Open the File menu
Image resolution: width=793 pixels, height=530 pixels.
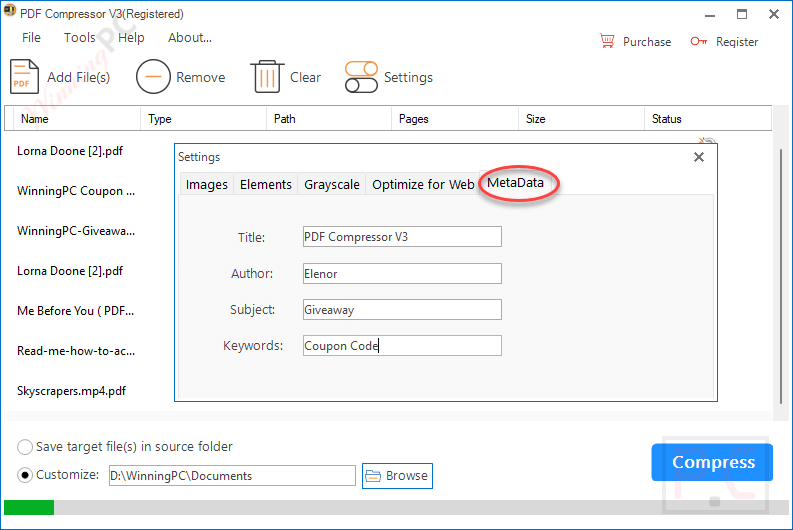[x=31, y=38]
